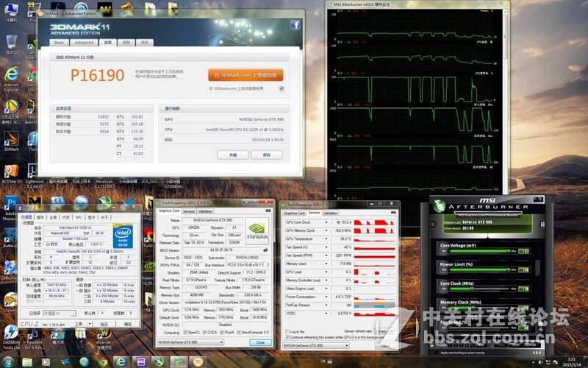Click orange view results on 3DMark.com button
The width and height of the screenshot is (588, 368).
pos(245,75)
